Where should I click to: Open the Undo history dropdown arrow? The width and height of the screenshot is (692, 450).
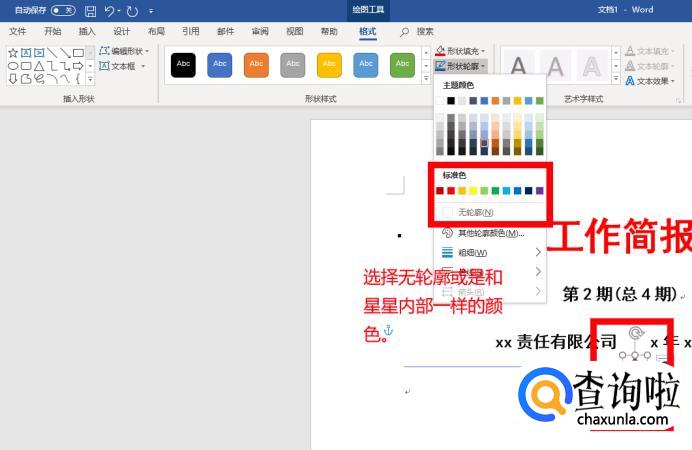[x=119, y=11]
